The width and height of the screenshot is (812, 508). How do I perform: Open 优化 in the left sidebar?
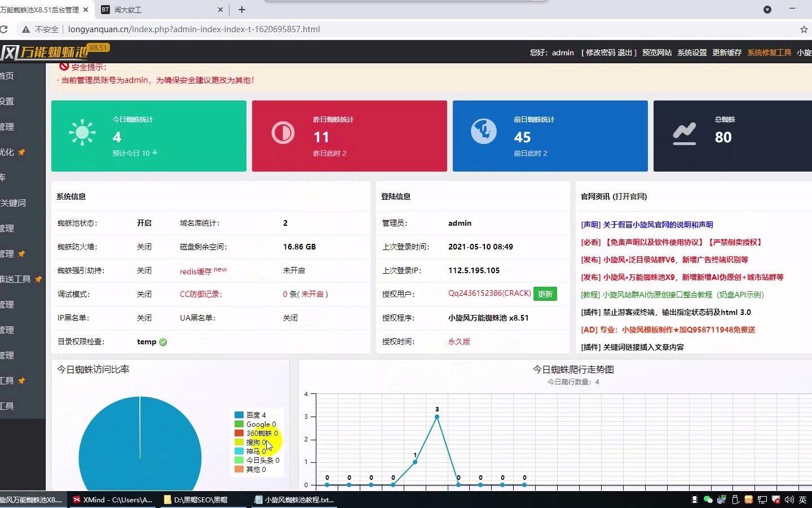pos(7,152)
